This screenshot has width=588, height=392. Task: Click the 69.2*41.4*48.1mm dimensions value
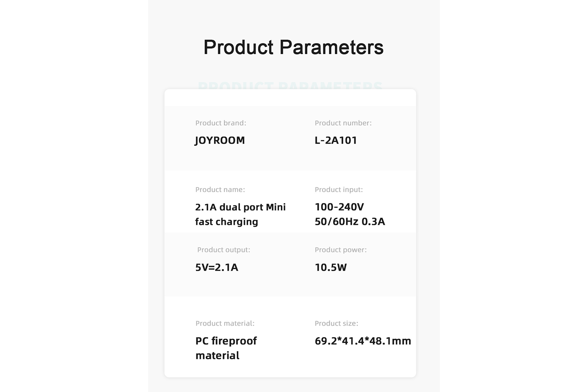pyautogui.click(x=363, y=341)
